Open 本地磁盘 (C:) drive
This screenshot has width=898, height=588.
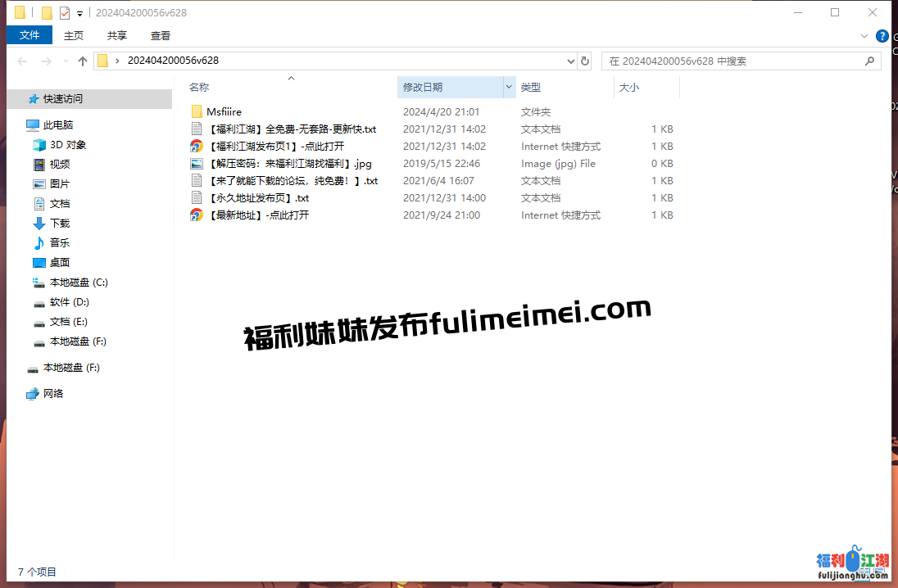(79, 283)
